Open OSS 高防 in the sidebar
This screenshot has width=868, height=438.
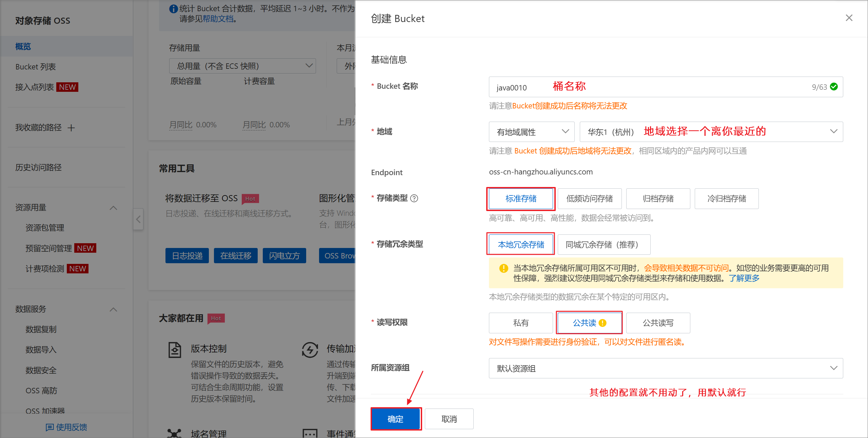click(41, 391)
